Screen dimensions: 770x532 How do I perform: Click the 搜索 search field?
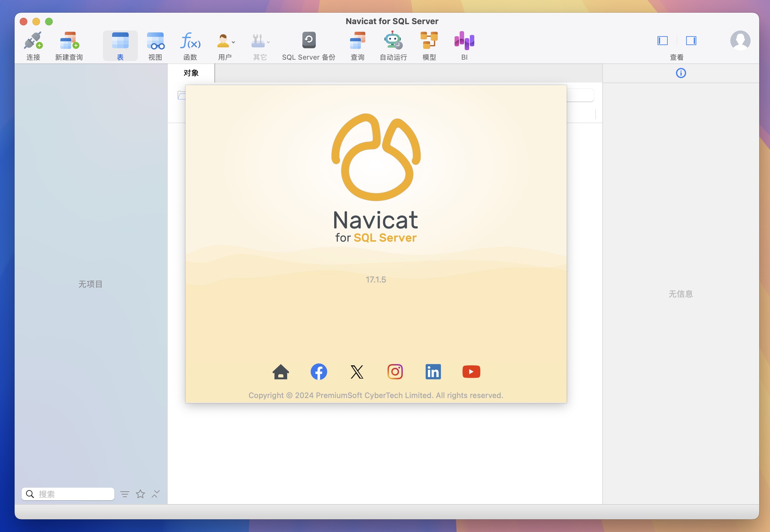[x=68, y=494]
